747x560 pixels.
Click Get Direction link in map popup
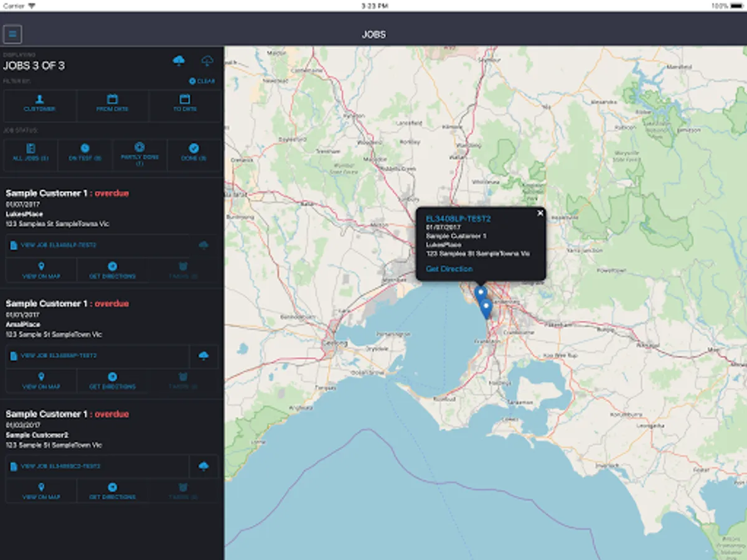click(x=449, y=269)
